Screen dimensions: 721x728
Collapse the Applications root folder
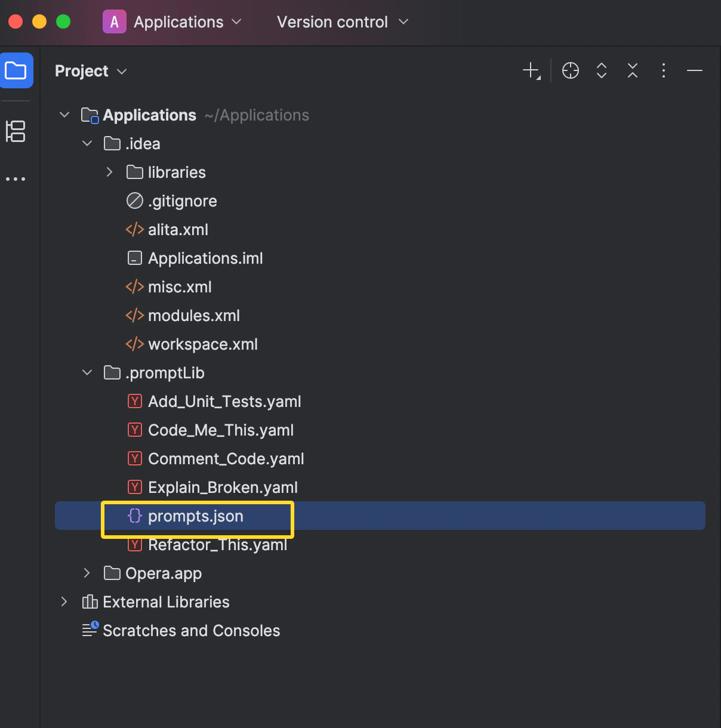64,115
